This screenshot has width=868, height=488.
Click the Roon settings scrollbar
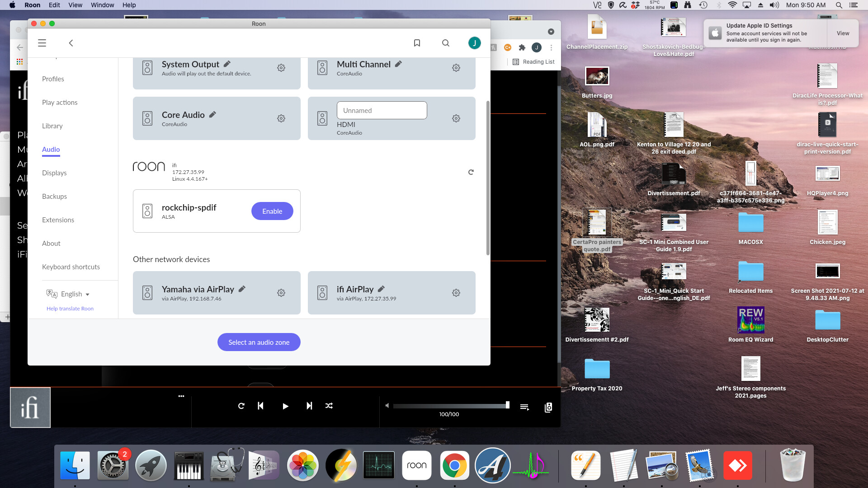(488, 178)
